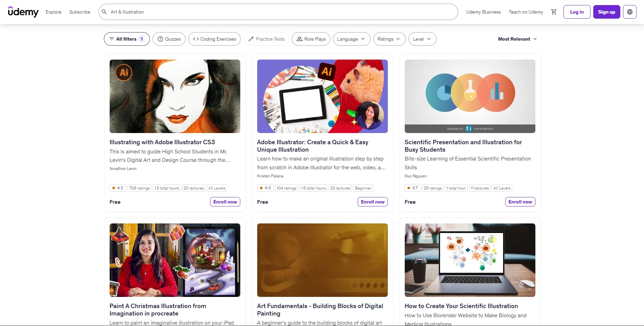This screenshot has width=644, height=326.
Task: Click the Udemy logo
Action: pos(23,12)
